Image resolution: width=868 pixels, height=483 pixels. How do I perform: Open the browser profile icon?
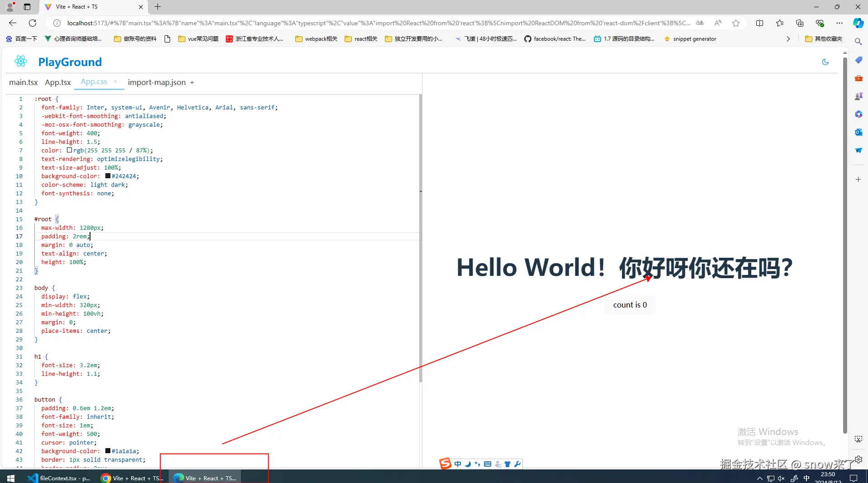[10, 7]
